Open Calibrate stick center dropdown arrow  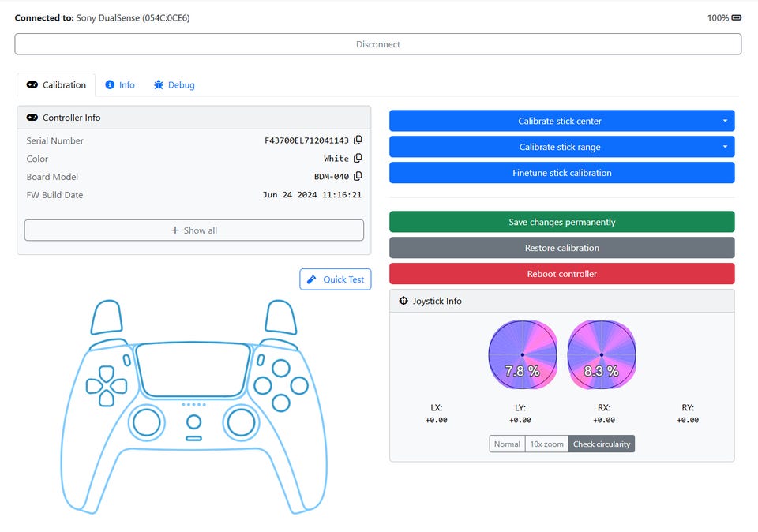pos(725,121)
